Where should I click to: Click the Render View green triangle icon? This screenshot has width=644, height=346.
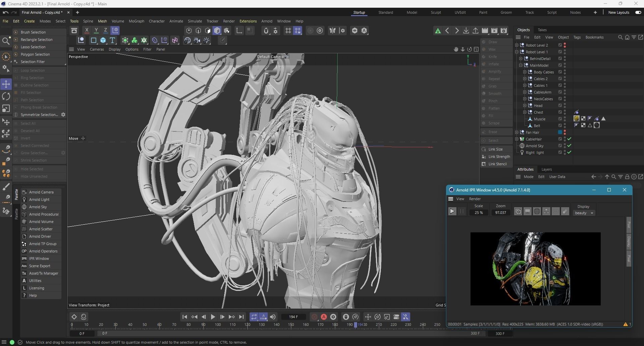[438, 31]
